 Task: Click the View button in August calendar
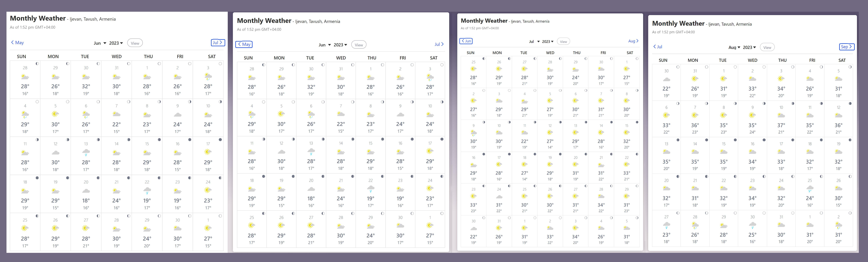(767, 48)
